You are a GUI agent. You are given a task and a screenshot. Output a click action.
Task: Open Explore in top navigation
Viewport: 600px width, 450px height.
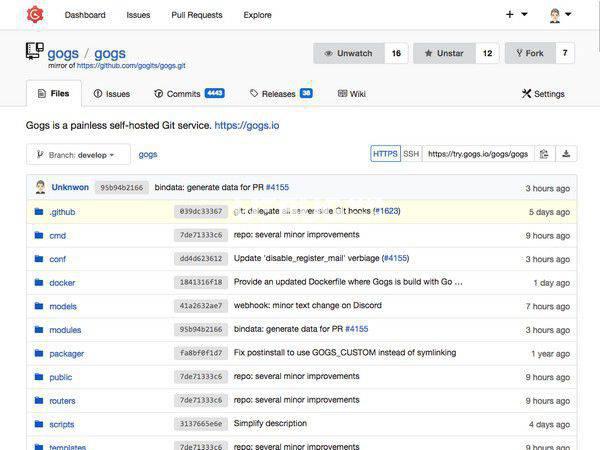pos(258,15)
